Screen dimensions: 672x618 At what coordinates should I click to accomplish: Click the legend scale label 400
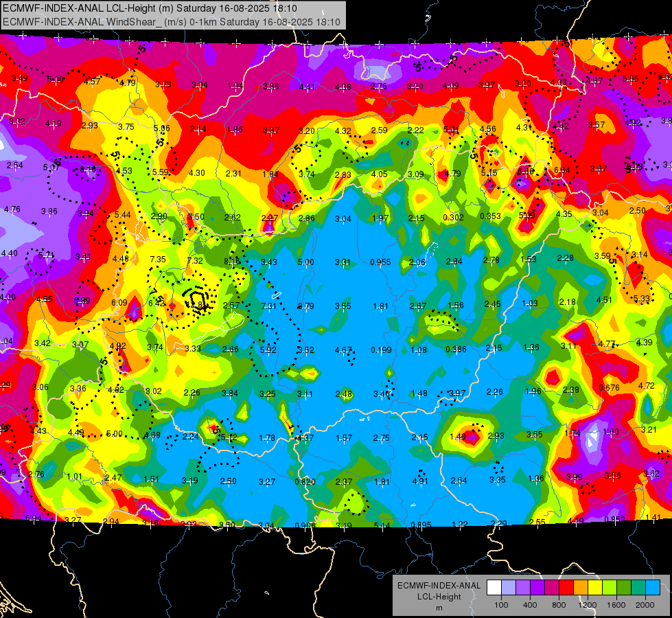pos(530,605)
